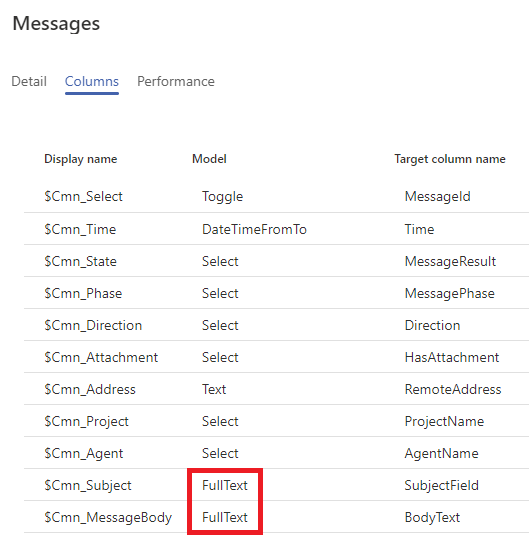This screenshot has width=529, height=540.
Task: Open the Performance tab
Action: (x=176, y=82)
